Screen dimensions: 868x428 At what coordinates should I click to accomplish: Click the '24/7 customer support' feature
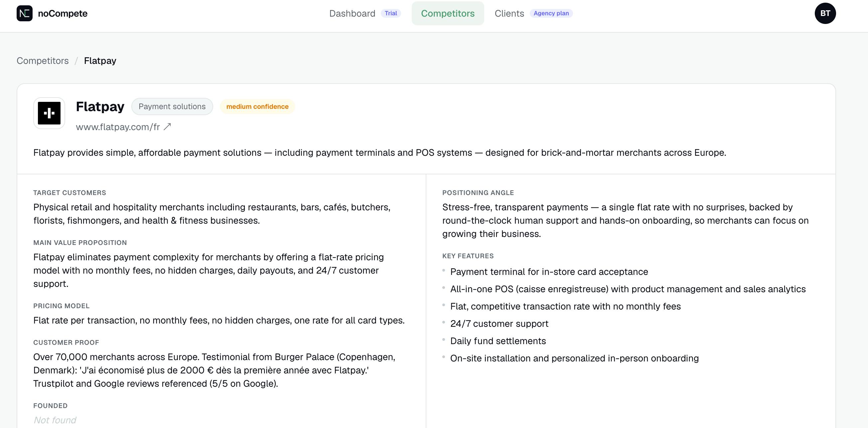point(500,324)
